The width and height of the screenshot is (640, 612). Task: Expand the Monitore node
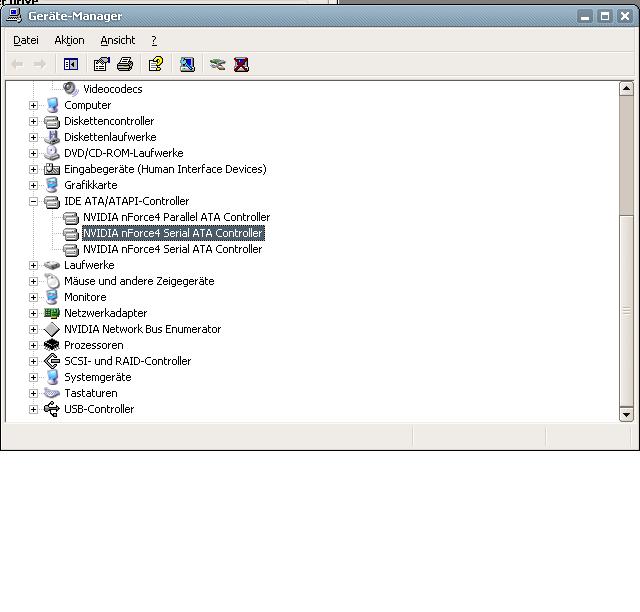(x=33, y=297)
